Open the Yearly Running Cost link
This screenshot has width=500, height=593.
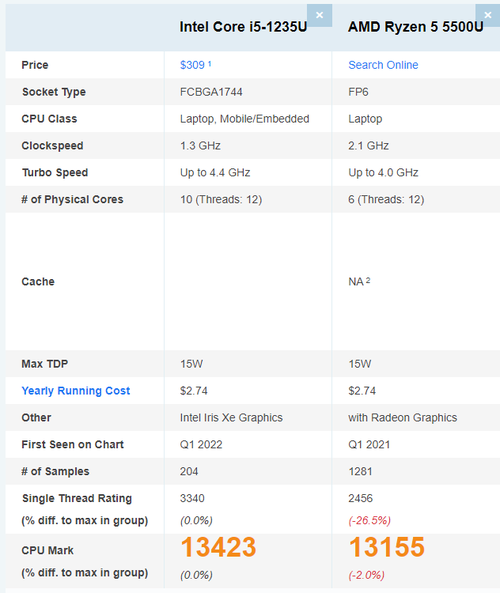[x=76, y=391]
